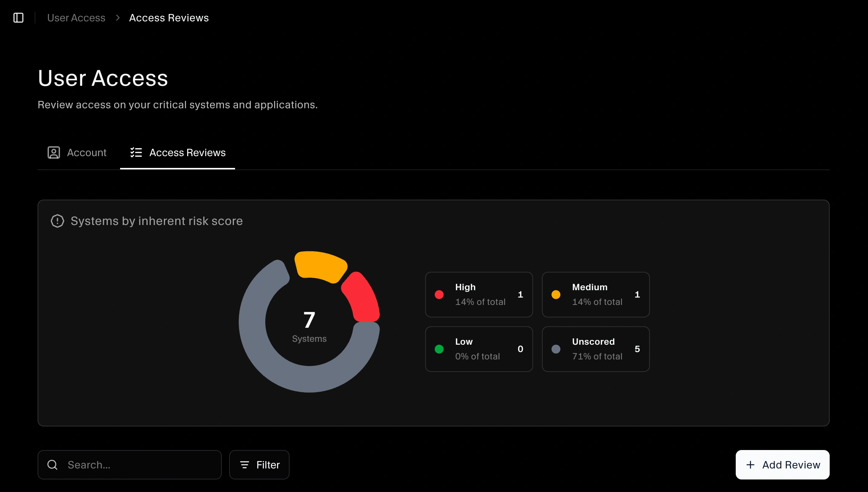The height and width of the screenshot is (492, 868).
Task: Click the Add Review button
Action: (782, 464)
